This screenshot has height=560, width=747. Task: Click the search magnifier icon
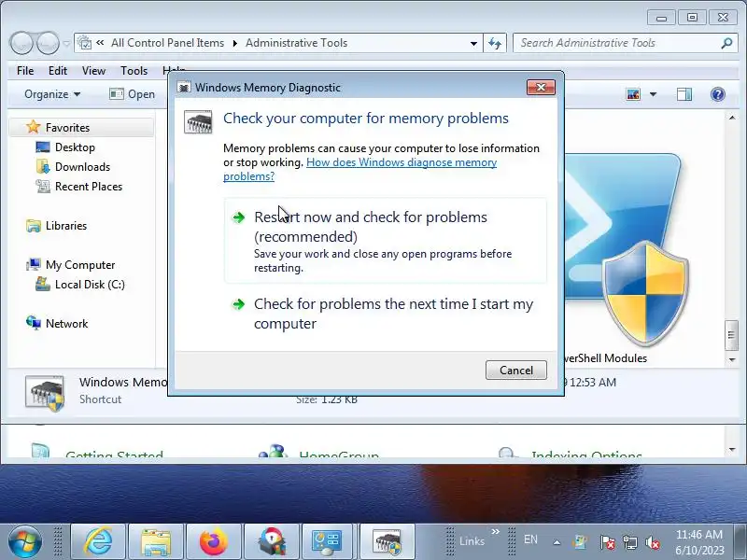726,43
